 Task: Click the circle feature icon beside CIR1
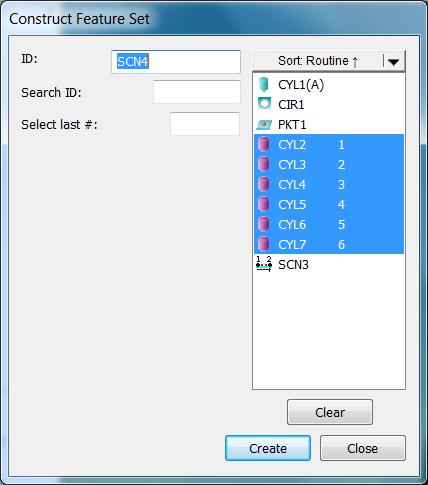click(264, 104)
